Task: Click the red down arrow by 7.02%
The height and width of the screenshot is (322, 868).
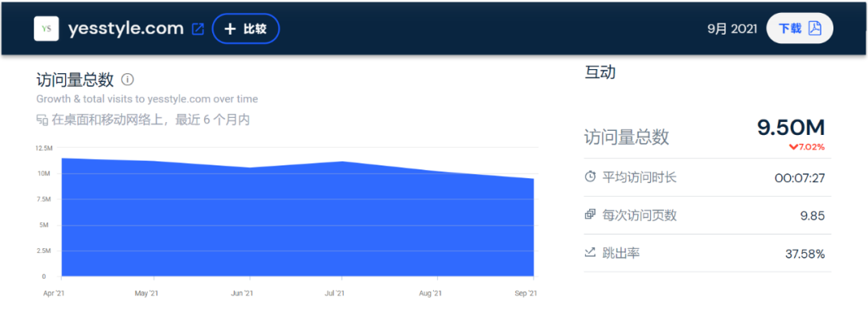Action: (x=793, y=147)
